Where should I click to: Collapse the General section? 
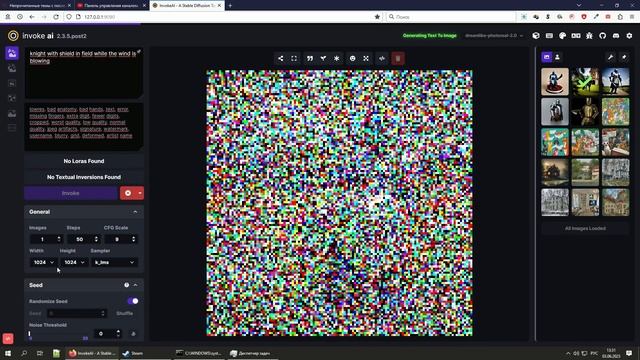click(135, 212)
